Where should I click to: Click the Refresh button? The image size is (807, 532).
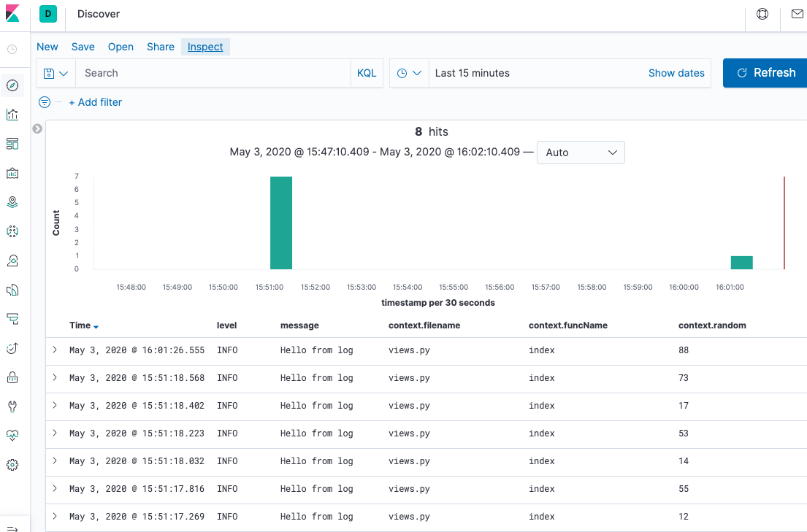click(x=765, y=72)
